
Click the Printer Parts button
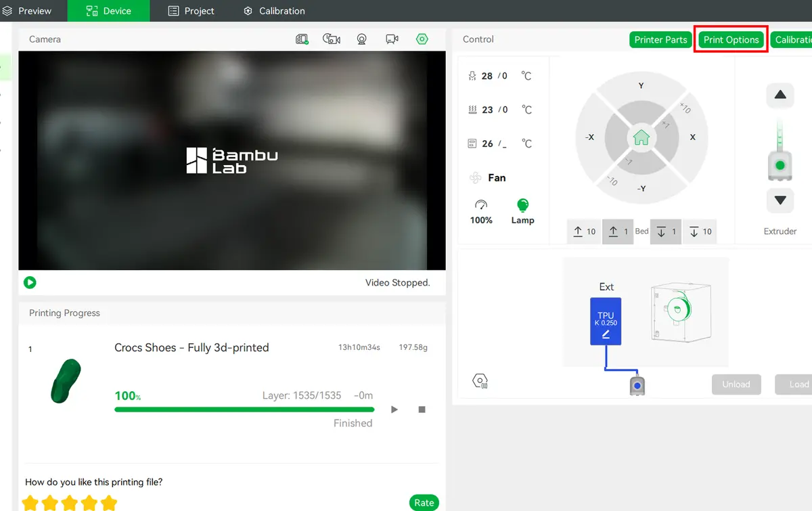[660, 40]
